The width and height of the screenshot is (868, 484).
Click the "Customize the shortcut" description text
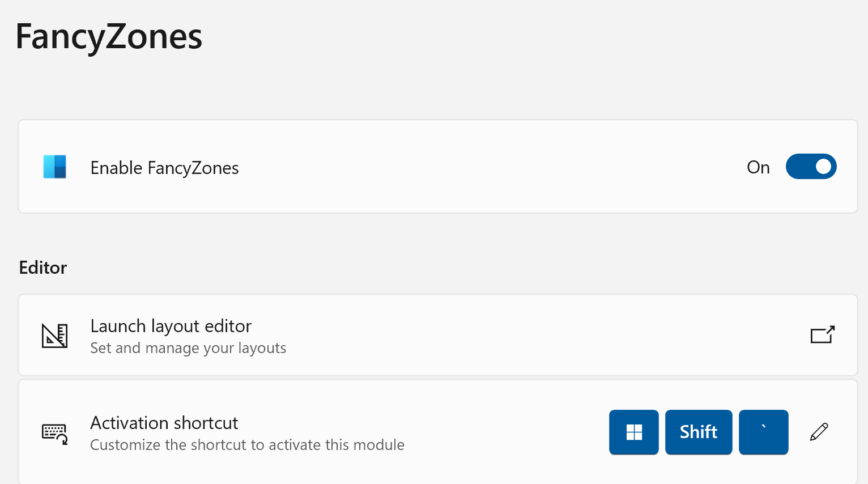[247, 445]
